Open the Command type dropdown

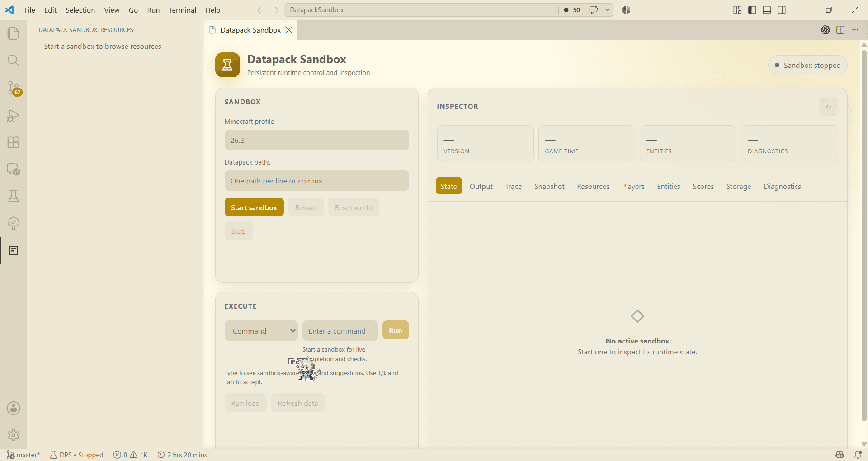[261, 331]
